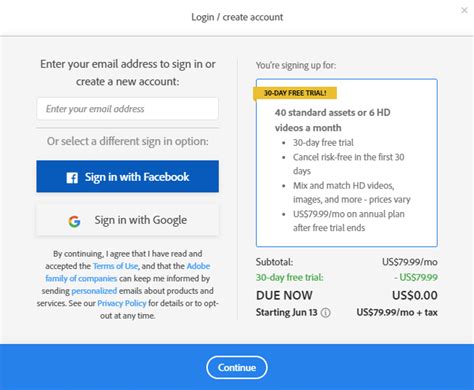This screenshot has width=474, height=390.
Task: Click the US$79.99/mo + tax amount
Action: [x=397, y=312]
